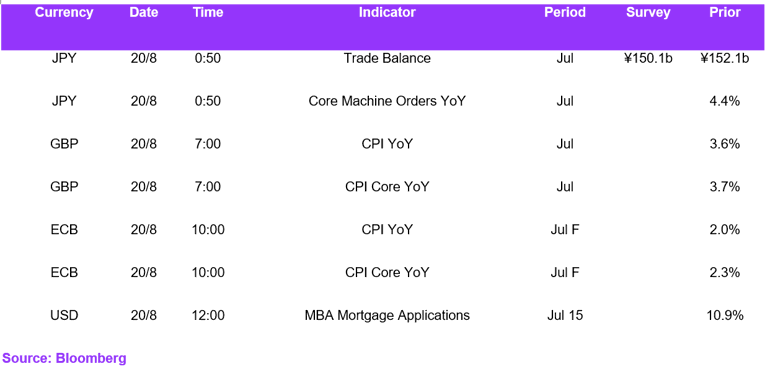Click the Prior column header

coord(725,12)
